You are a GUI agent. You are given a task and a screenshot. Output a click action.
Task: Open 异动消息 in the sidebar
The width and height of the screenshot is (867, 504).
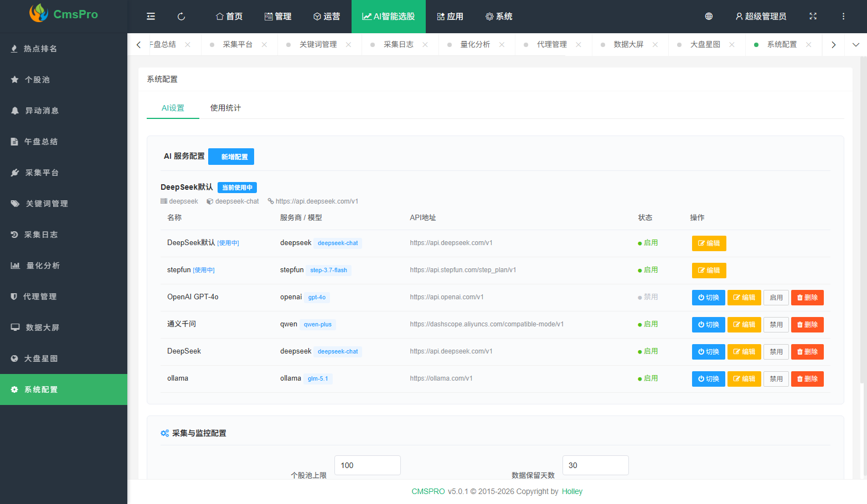tap(64, 111)
